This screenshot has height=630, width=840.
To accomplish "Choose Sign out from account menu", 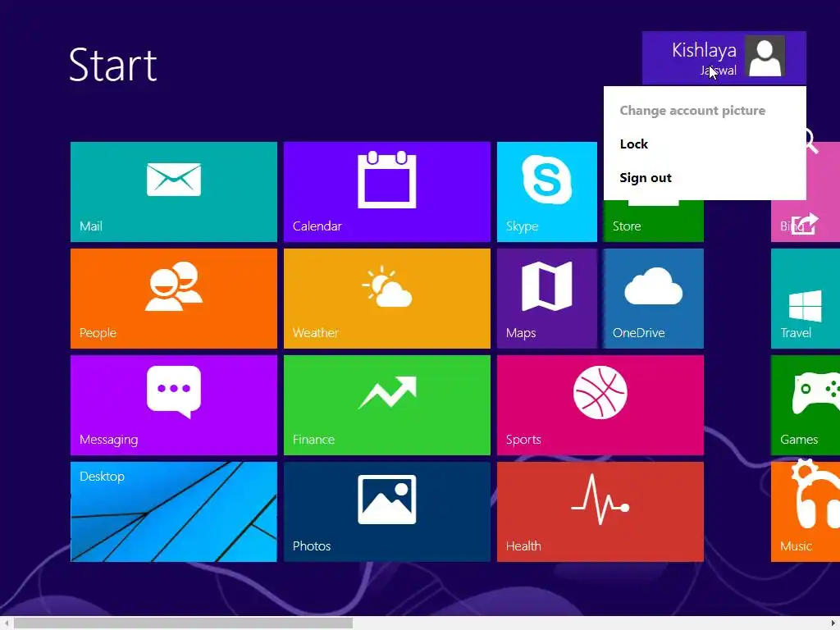I will (645, 178).
